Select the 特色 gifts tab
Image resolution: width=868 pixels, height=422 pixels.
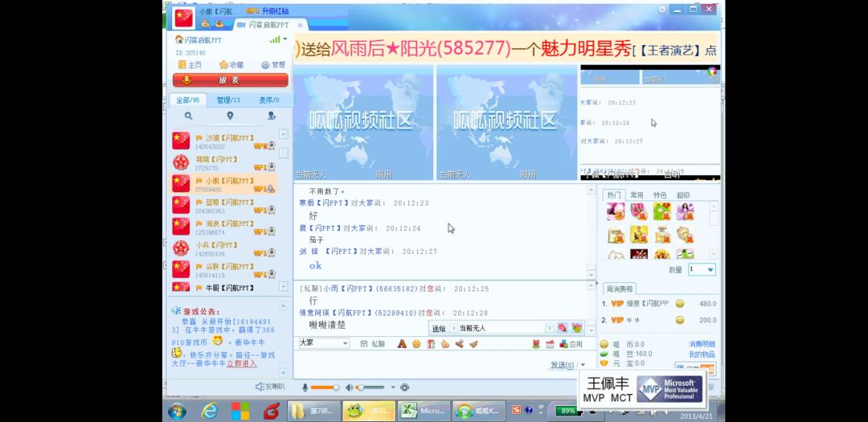click(x=660, y=195)
